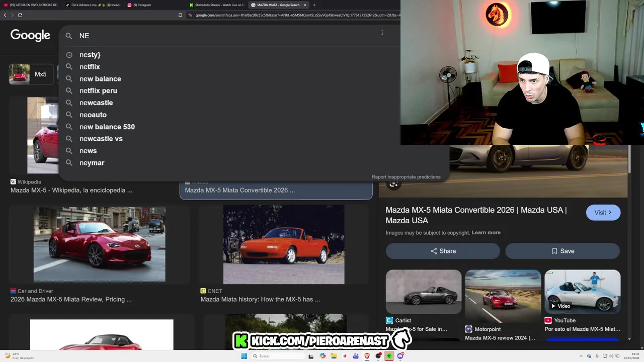
Task: Open the Wikipedia 'Mazda MX-5' result title
Action: pos(71,191)
